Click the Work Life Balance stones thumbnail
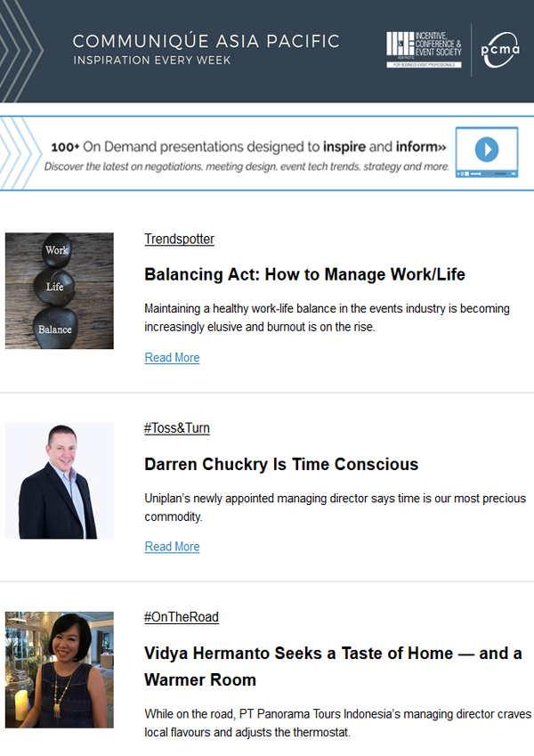The width and height of the screenshot is (534, 756). tap(60, 290)
